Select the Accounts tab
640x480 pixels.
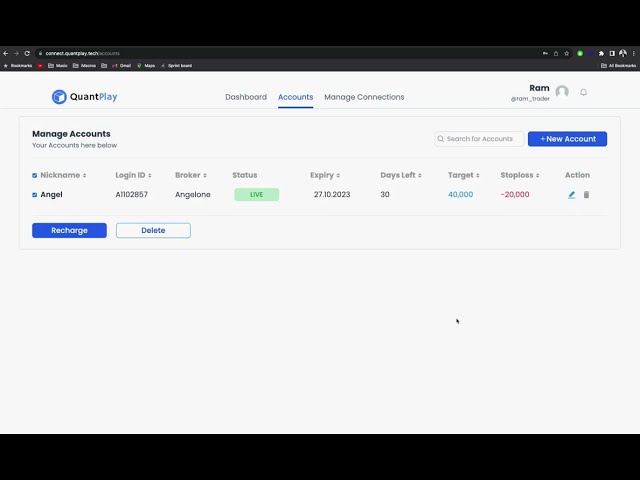pyautogui.click(x=296, y=97)
